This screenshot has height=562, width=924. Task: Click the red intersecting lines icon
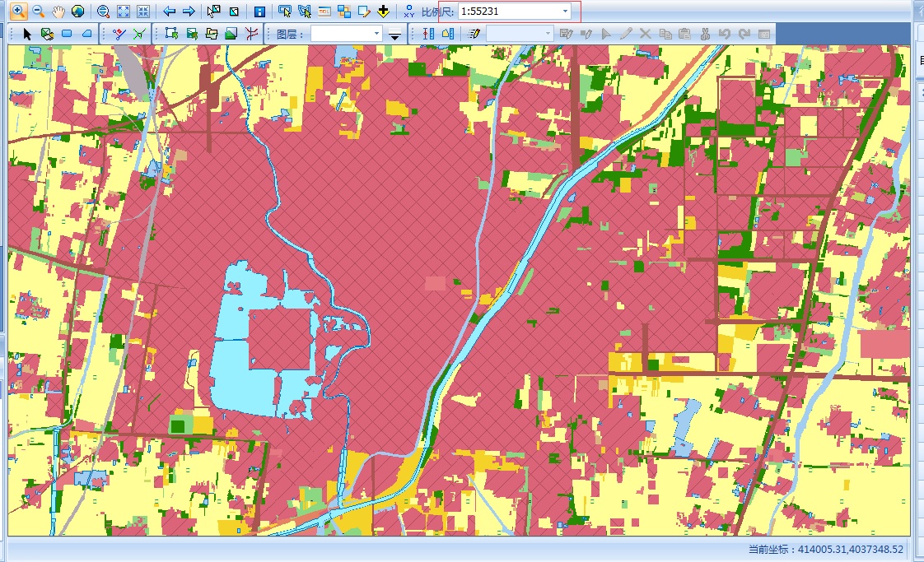[251, 34]
